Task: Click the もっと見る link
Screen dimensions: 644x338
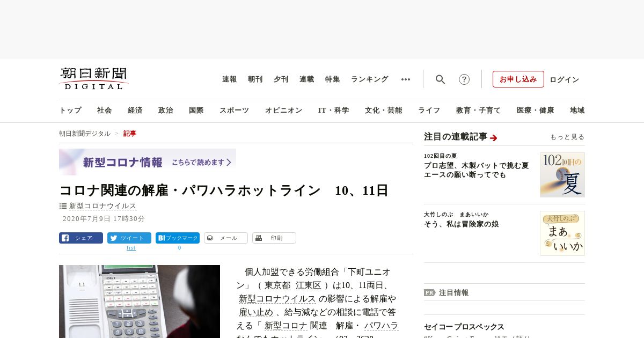Action: (567, 137)
